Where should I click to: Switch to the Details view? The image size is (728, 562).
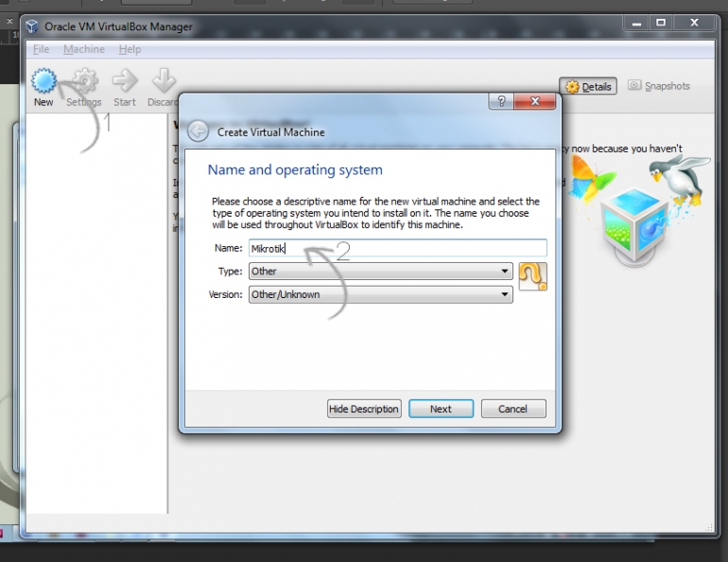click(588, 86)
